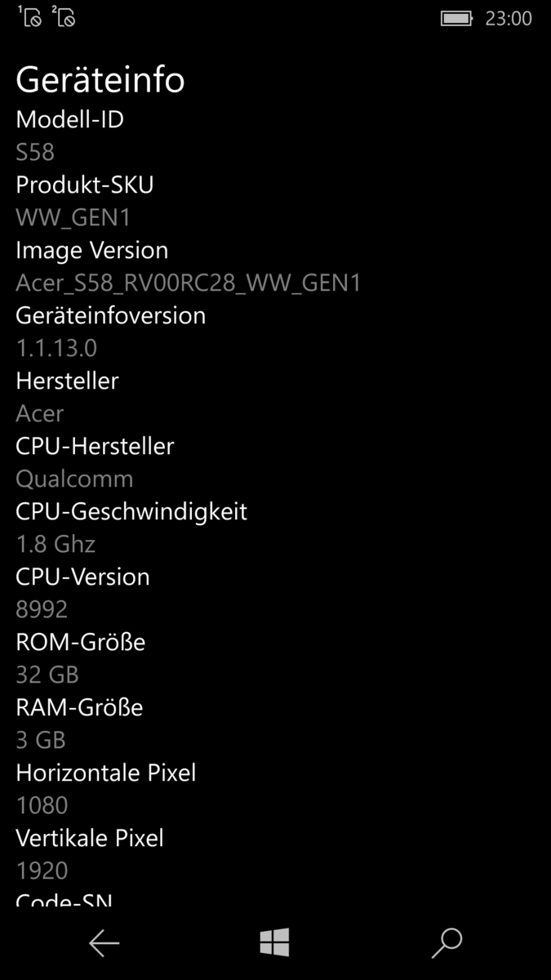Tap the battery indicator icon
Image resolution: width=551 pixels, height=980 pixels.
point(456,18)
